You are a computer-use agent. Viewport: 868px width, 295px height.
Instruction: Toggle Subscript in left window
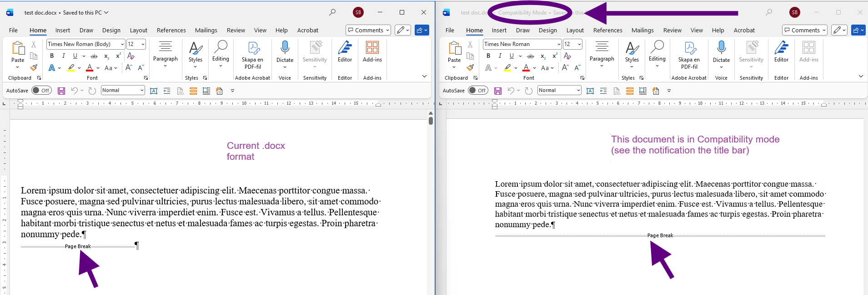coord(106,56)
